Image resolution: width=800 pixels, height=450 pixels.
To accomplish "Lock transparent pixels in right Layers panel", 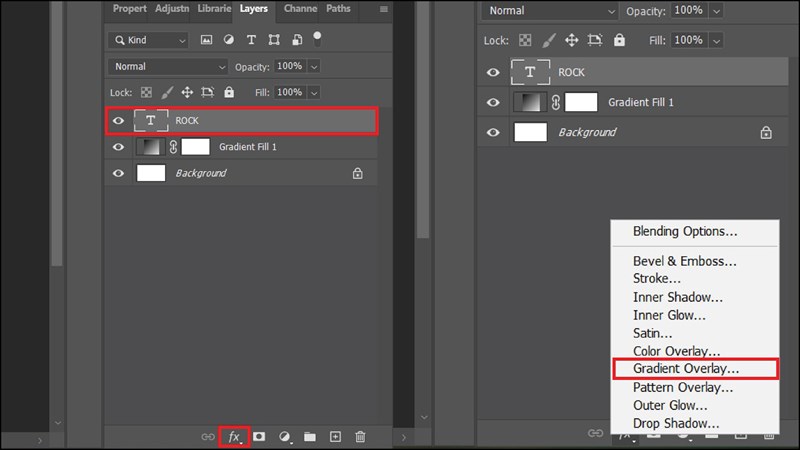I will 525,40.
